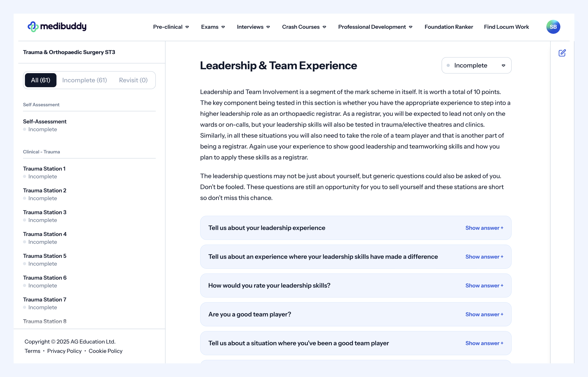Image resolution: width=588 pixels, height=377 pixels.
Task: Open Trauma Station 3 in sidebar
Action: tap(44, 212)
